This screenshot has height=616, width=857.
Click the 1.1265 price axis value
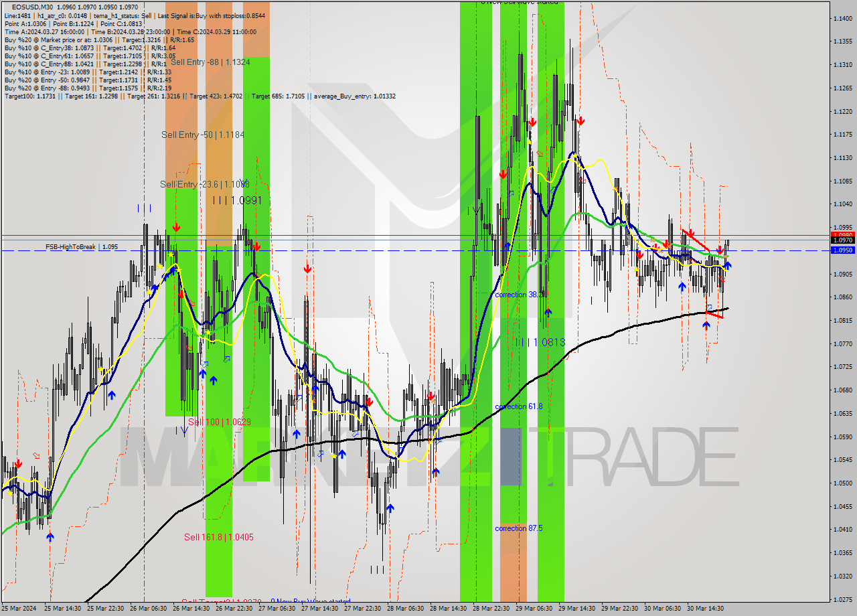coord(842,88)
